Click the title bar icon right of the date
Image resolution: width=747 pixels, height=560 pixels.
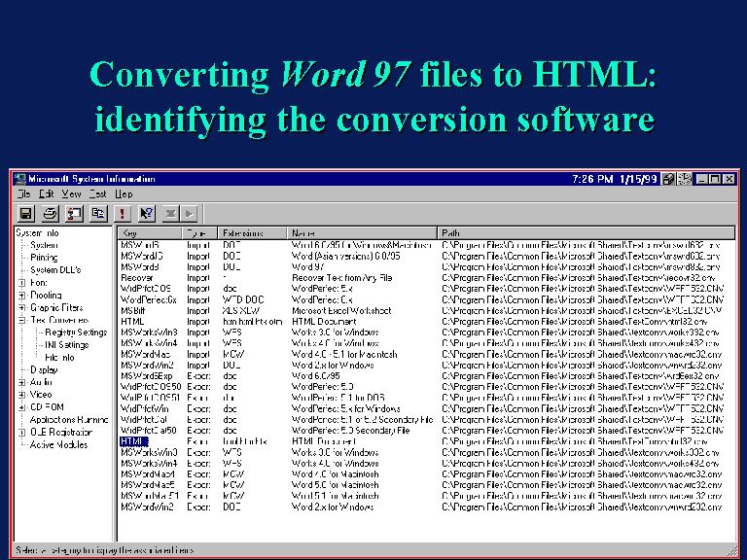click(668, 179)
